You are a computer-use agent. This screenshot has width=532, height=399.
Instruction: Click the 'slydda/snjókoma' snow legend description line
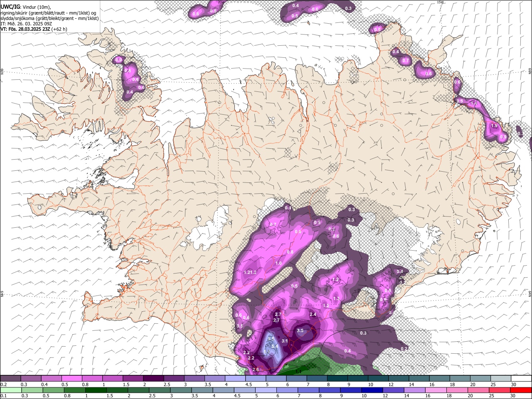pyautogui.click(x=49, y=18)
